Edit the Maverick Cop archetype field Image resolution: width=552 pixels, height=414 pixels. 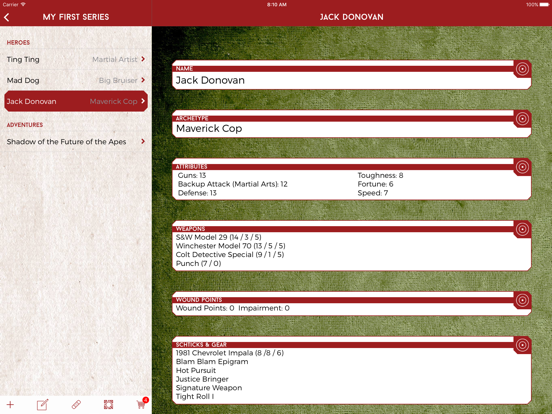tap(351, 128)
